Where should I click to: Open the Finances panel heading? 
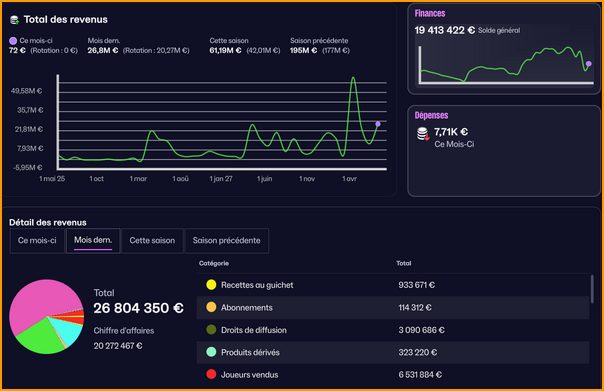[x=430, y=13]
